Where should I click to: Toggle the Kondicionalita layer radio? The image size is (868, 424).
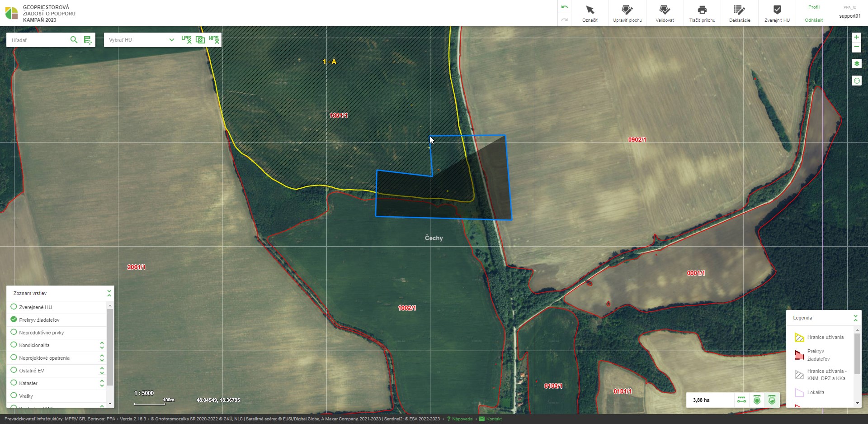[14, 345]
